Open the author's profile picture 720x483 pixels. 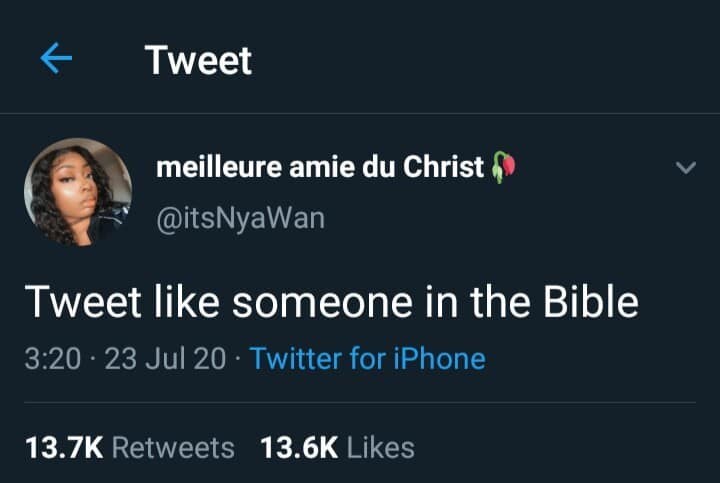(78, 192)
